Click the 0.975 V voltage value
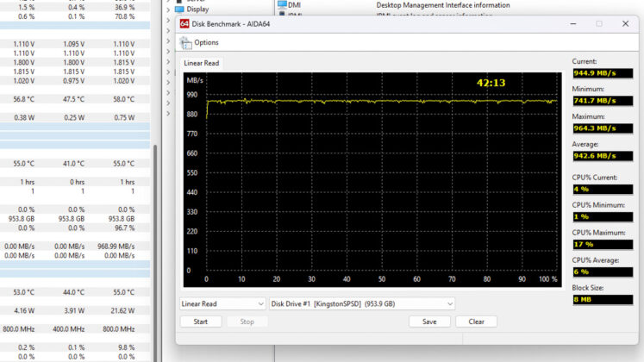 74,81
